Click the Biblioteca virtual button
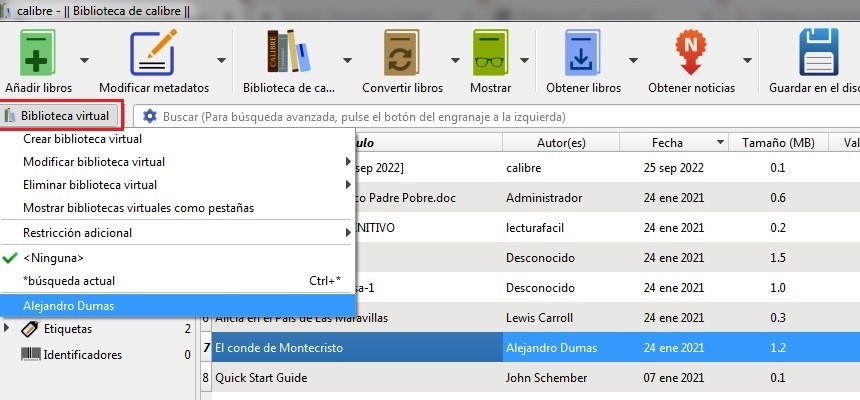This screenshot has height=400, width=860. (63, 116)
